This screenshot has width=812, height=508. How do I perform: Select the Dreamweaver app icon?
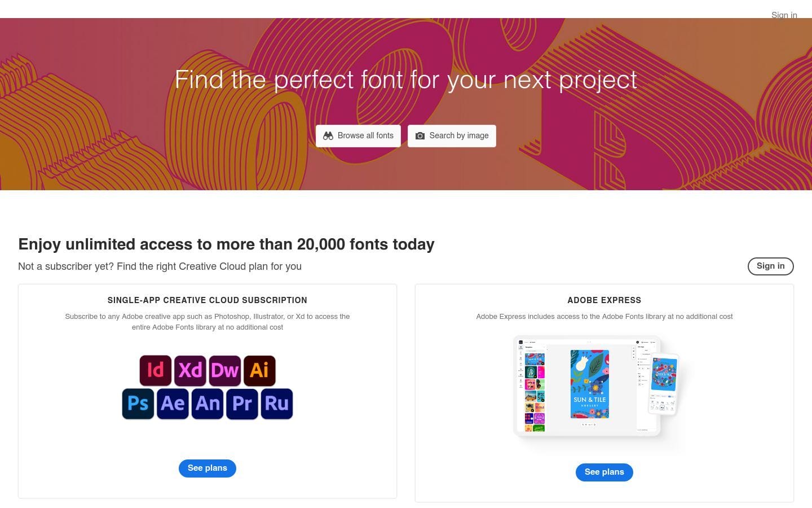(225, 370)
